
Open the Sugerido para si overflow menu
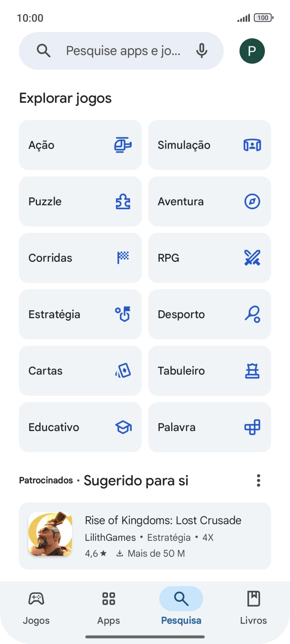(x=258, y=480)
